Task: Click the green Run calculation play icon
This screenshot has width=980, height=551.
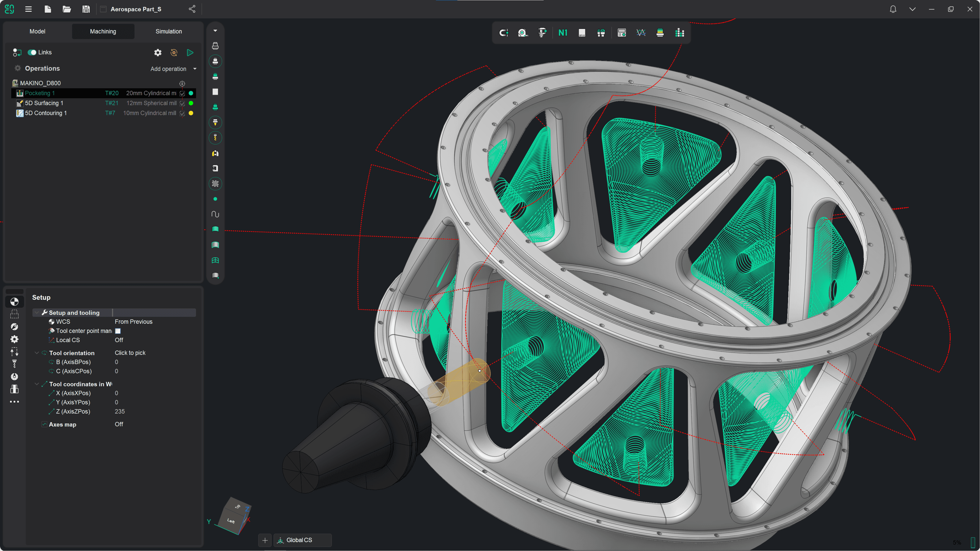Action: click(x=190, y=53)
